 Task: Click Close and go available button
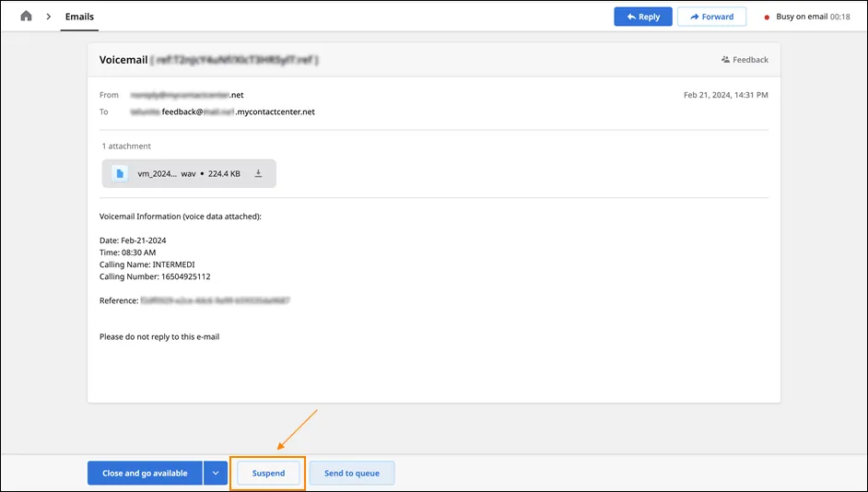click(145, 474)
